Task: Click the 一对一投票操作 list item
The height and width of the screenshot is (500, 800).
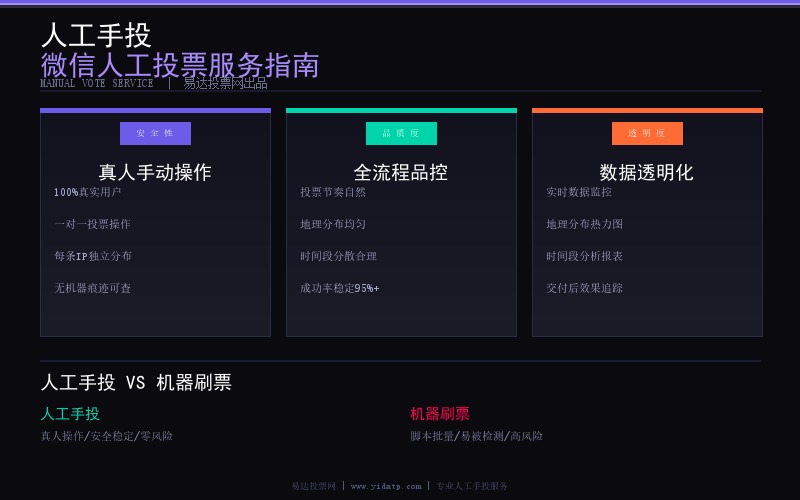Action: click(92, 224)
